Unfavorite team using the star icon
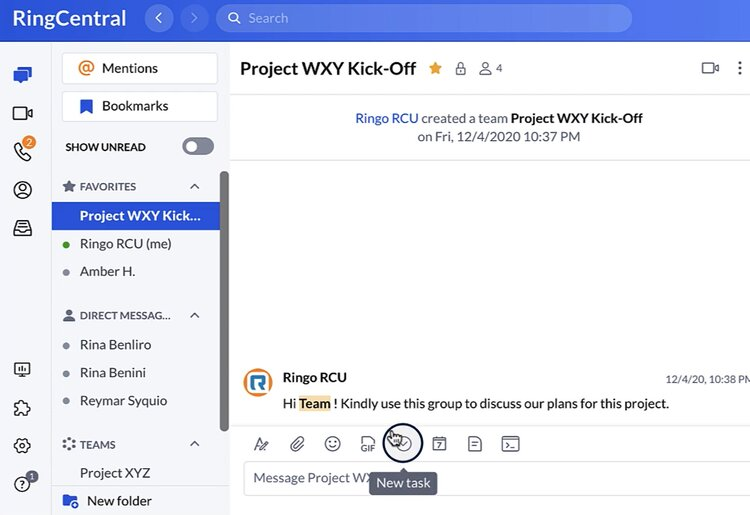750x515 pixels. click(435, 68)
